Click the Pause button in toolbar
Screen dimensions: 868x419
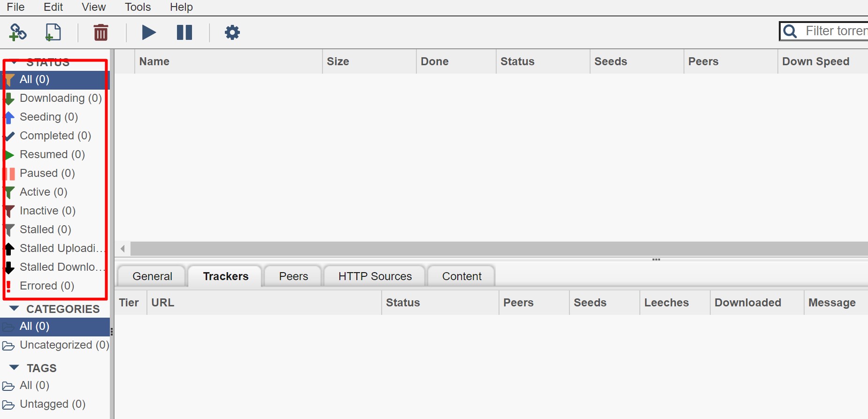[184, 32]
